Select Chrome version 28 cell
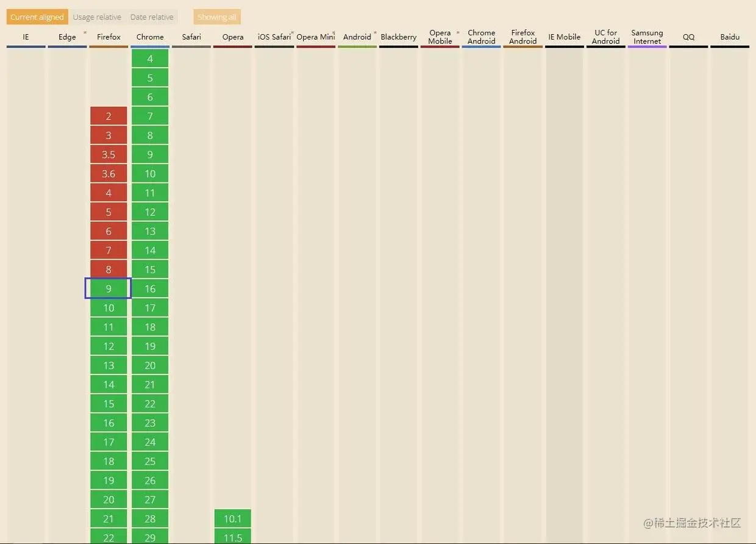The width and height of the screenshot is (756, 544). point(150,518)
